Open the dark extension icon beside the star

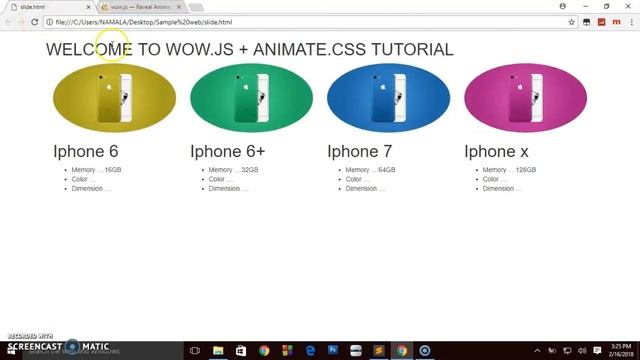pyautogui.click(x=587, y=22)
